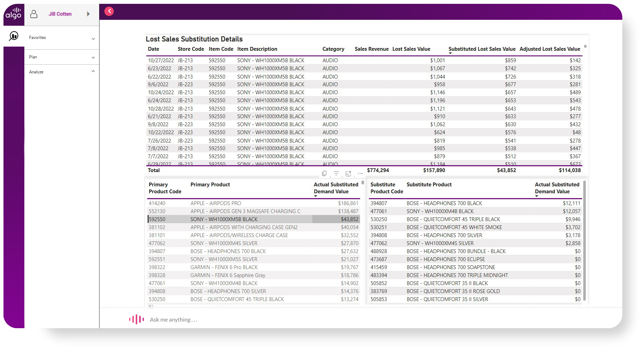Expand the Favorites section chevron
Screen dimensions: 644x348
[x=93, y=39]
